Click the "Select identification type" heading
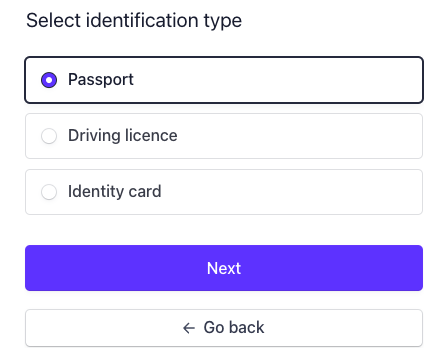Viewport: 448px width, 364px height. [134, 21]
